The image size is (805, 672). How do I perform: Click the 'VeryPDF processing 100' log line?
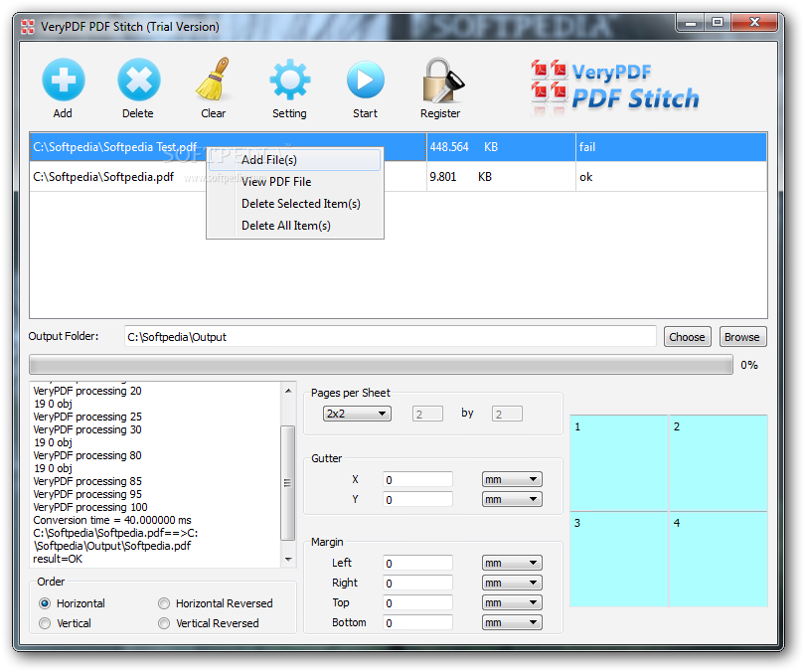90,507
